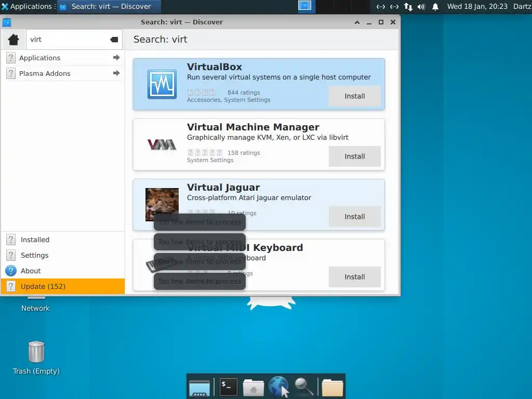Image resolution: width=532 pixels, height=399 pixels.
Task: Open the Plasma Addons category
Action: tap(63, 73)
